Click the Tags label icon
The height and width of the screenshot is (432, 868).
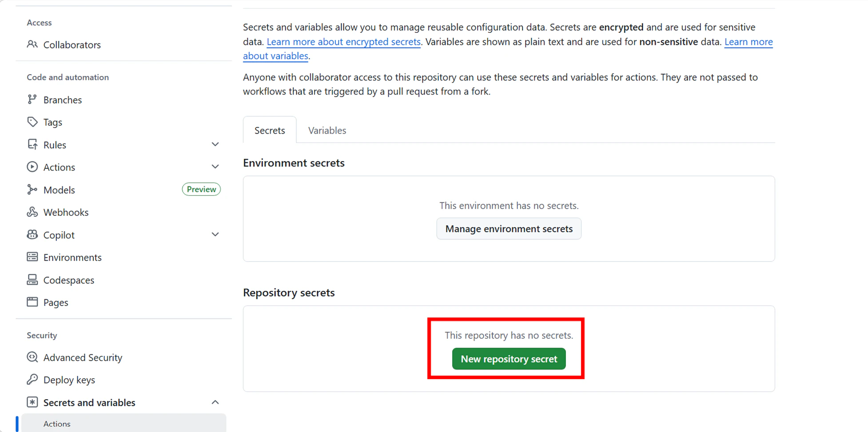click(x=32, y=122)
